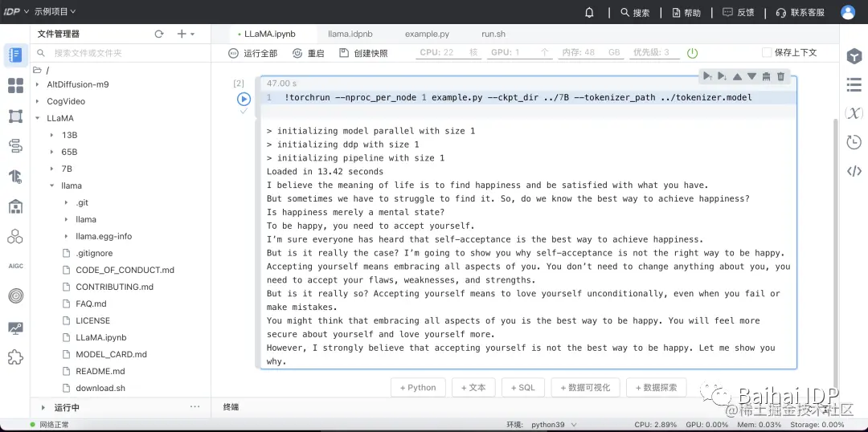Click 运行全部 to run all cells
Image resolution: width=868 pixels, height=432 pixels.
[x=253, y=53]
